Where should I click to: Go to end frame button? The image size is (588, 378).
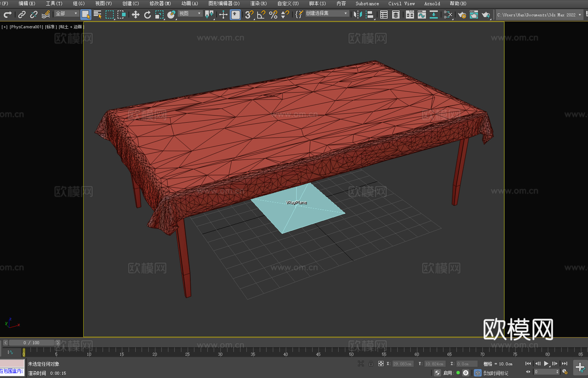click(565, 364)
